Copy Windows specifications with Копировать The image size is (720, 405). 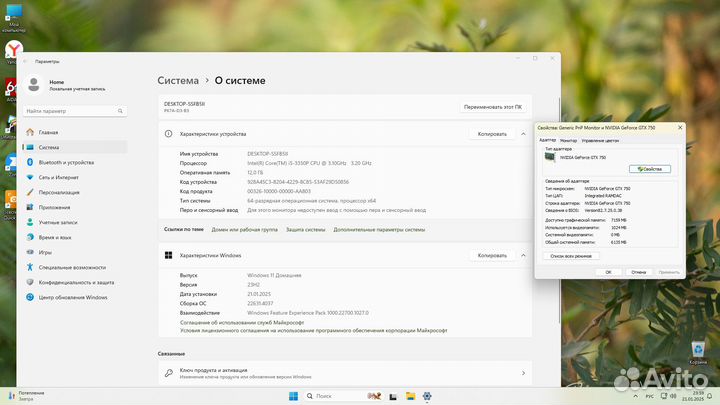coord(492,255)
